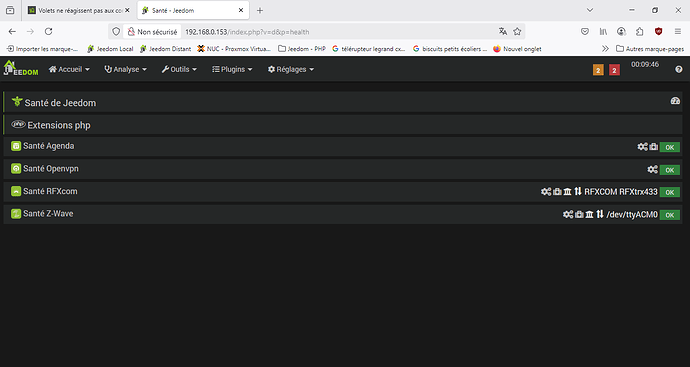Open the Pocket save icon
The image size is (690, 367).
tap(585, 31)
